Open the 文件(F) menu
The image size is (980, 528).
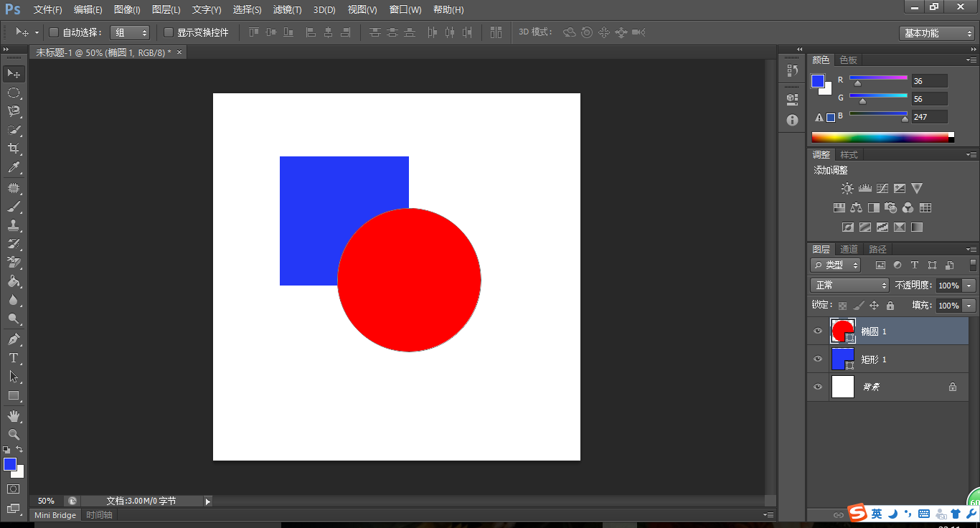pos(48,10)
